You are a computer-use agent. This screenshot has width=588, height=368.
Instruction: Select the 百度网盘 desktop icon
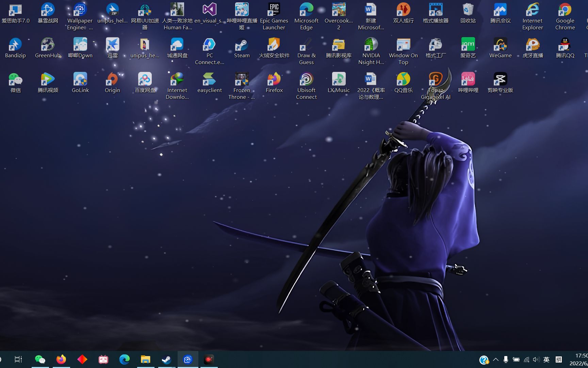coord(145,83)
